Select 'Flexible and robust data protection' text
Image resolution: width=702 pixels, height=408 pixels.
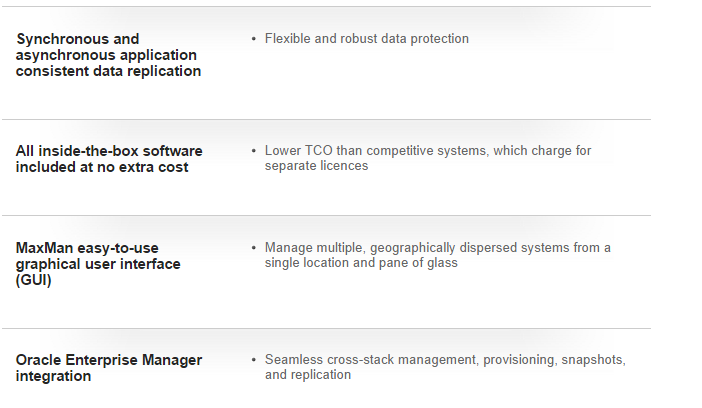(367, 39)
